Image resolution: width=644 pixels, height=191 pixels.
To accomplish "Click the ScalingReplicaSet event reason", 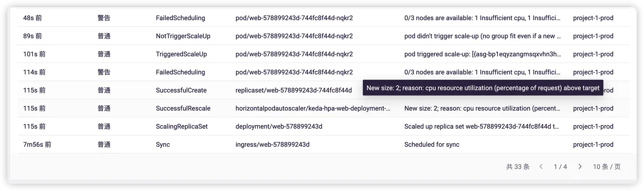I will pos(182,126).
